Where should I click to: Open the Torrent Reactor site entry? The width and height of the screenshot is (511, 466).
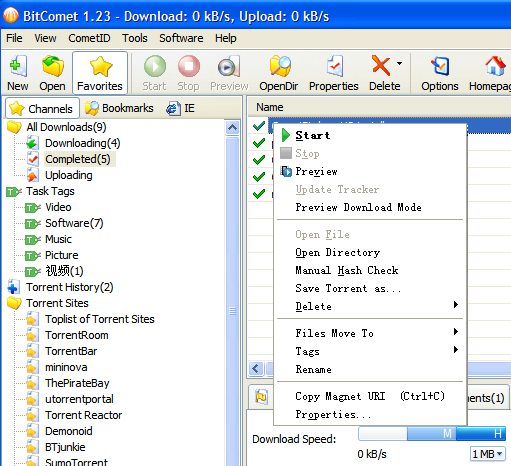[x=84, y=415]
